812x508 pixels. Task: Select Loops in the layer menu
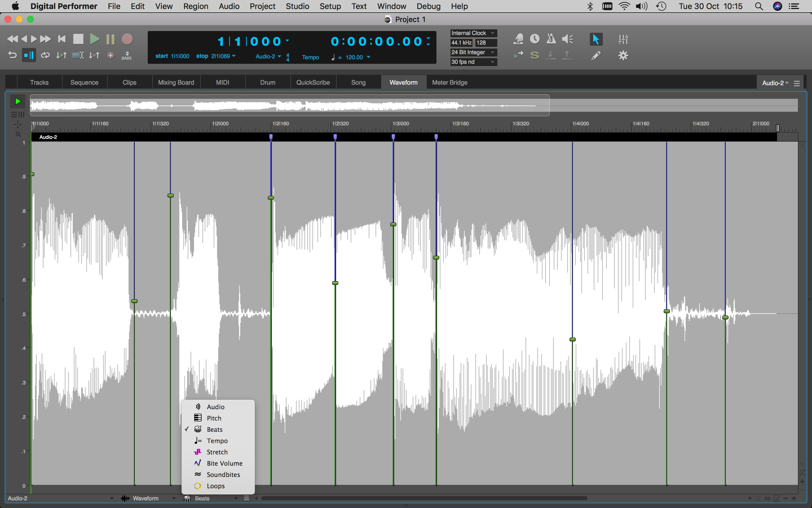pyautogui.click(x=218, y=486)
